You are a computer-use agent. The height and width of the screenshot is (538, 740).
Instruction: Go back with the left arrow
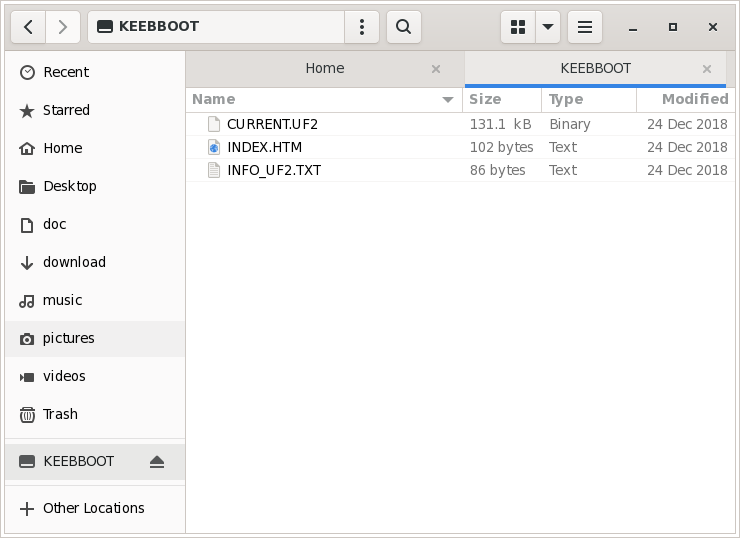coord(28,27)
